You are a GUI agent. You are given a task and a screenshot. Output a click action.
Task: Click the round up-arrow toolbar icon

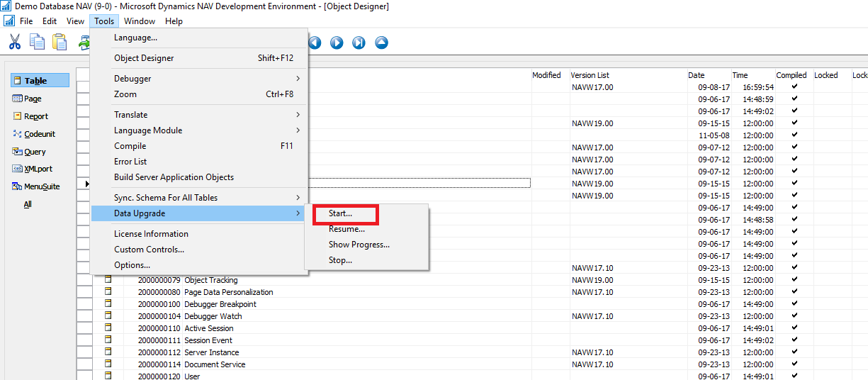click(382, 43)
